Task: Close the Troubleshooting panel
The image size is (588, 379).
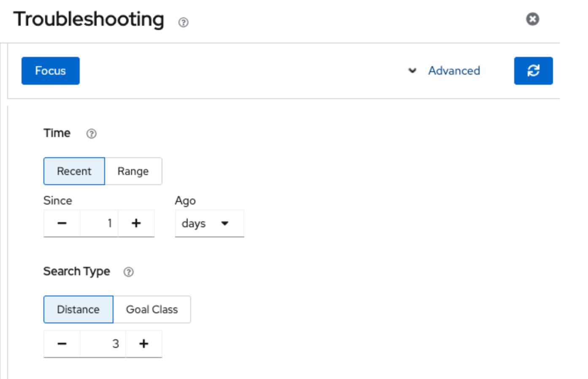Action: [x=532, y=19]
